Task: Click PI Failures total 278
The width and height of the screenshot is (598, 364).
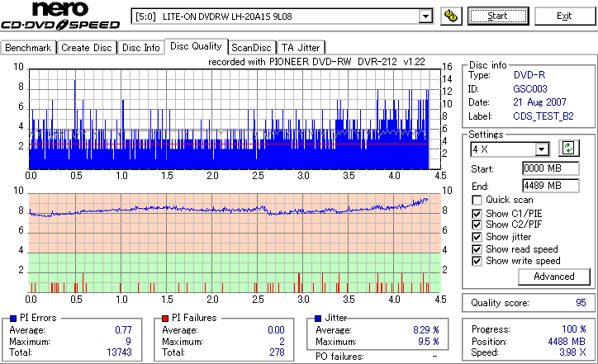Action: pyautogui.click(x=277, y=352)
